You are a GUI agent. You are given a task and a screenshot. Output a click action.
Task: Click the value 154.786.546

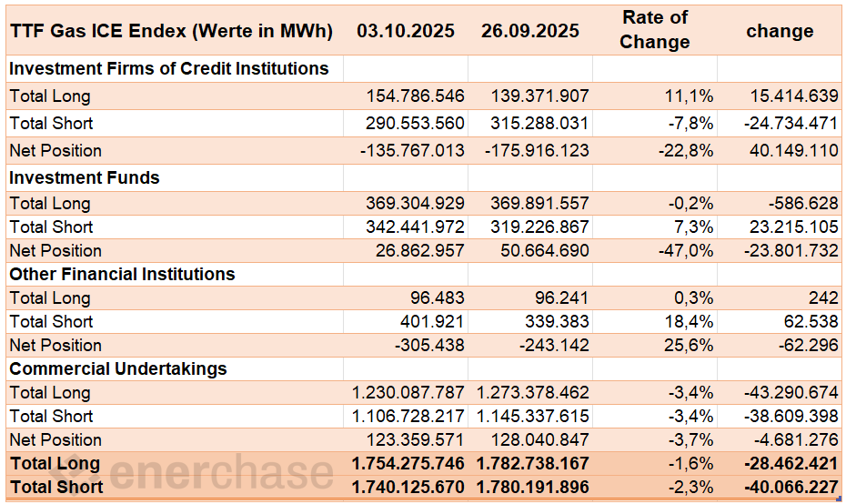[x=415, y=96]
